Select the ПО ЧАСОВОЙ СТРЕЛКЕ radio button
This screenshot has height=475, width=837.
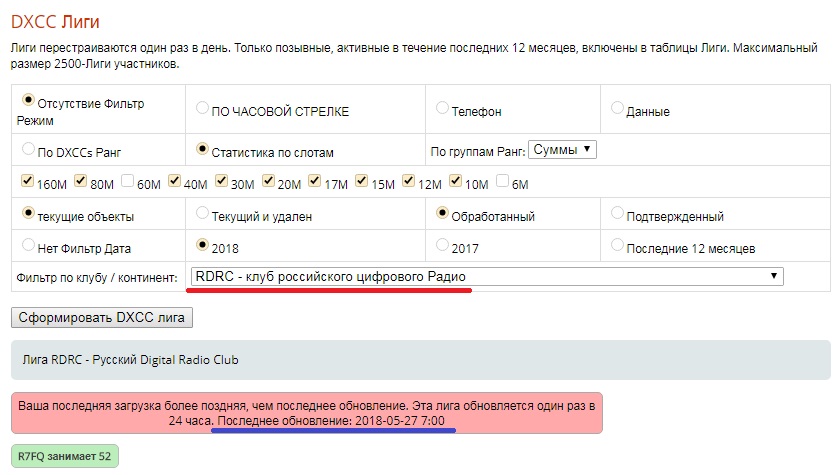(x=203, y=109)
